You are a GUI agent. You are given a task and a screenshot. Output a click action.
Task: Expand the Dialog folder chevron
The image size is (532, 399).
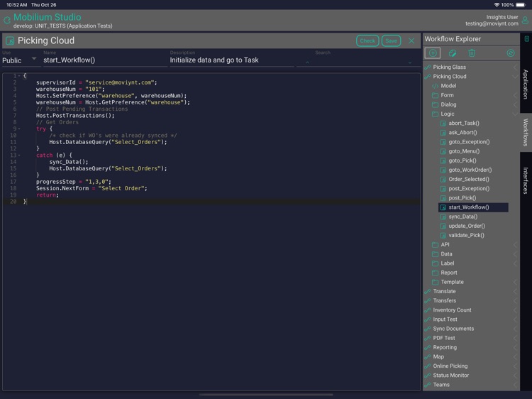click(516, 104)
